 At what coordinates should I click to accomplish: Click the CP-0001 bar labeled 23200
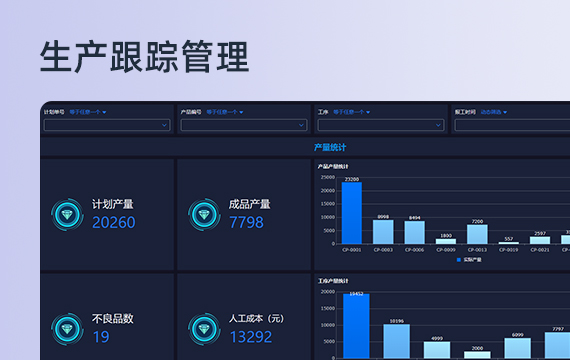(x=352, y=213)
